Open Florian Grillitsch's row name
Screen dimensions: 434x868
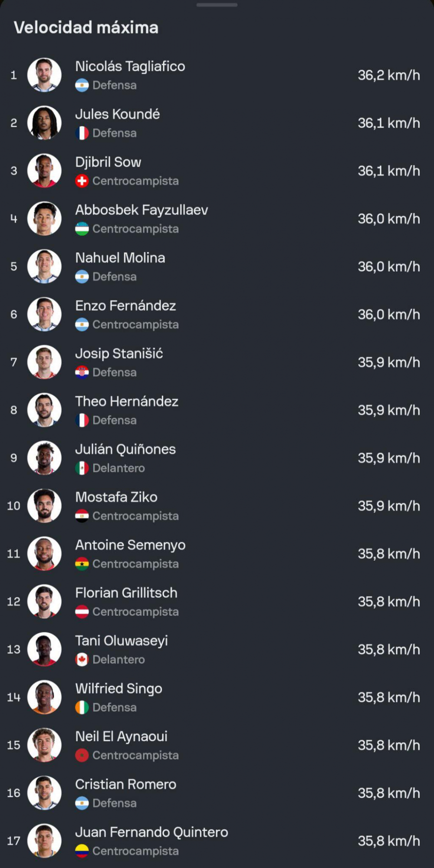(126, 593)
